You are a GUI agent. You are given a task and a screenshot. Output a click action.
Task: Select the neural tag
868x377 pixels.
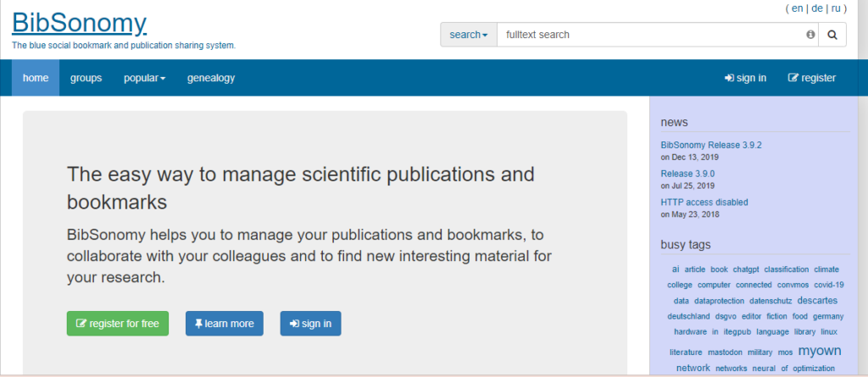coord(764,369)
